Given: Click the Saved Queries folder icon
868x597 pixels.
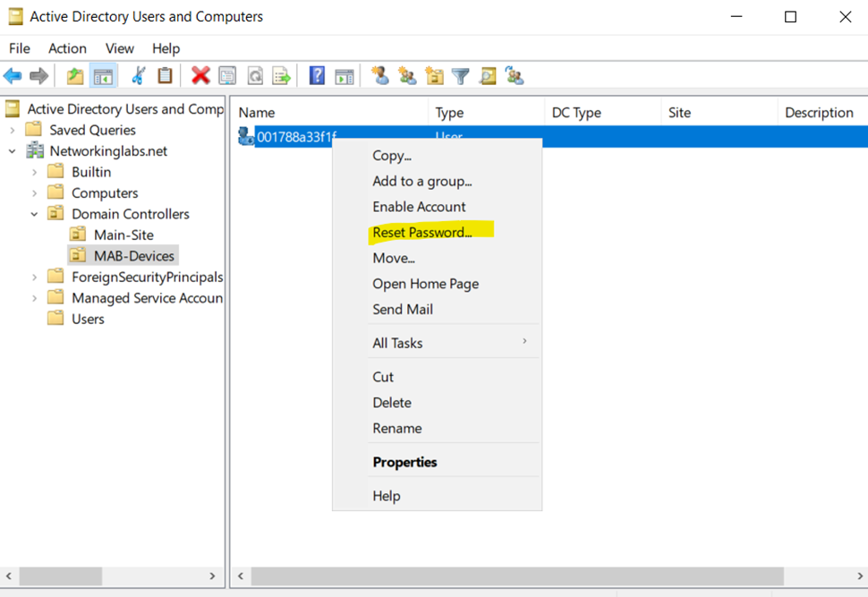Looking at the screenshot, I should (34, 130).
